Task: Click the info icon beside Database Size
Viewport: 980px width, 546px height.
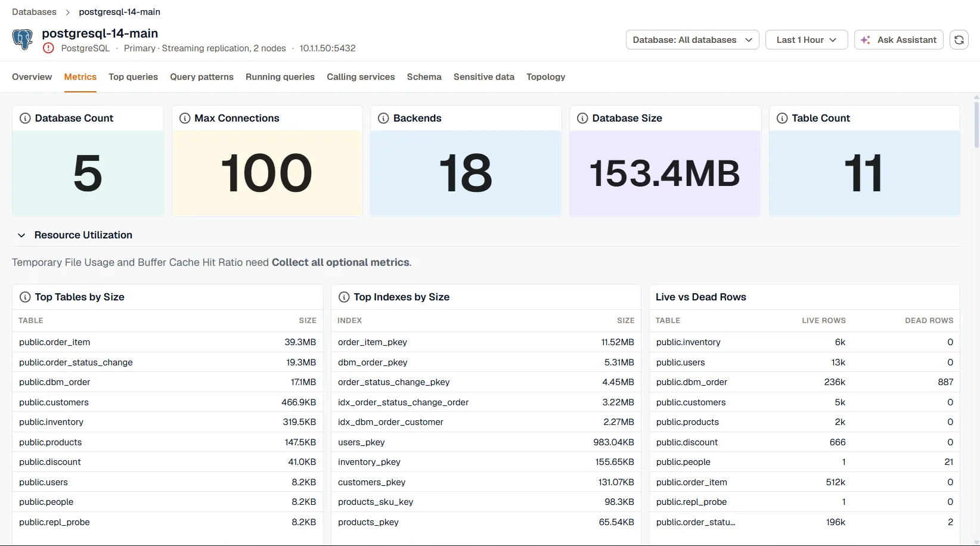Action: (582, 118)
